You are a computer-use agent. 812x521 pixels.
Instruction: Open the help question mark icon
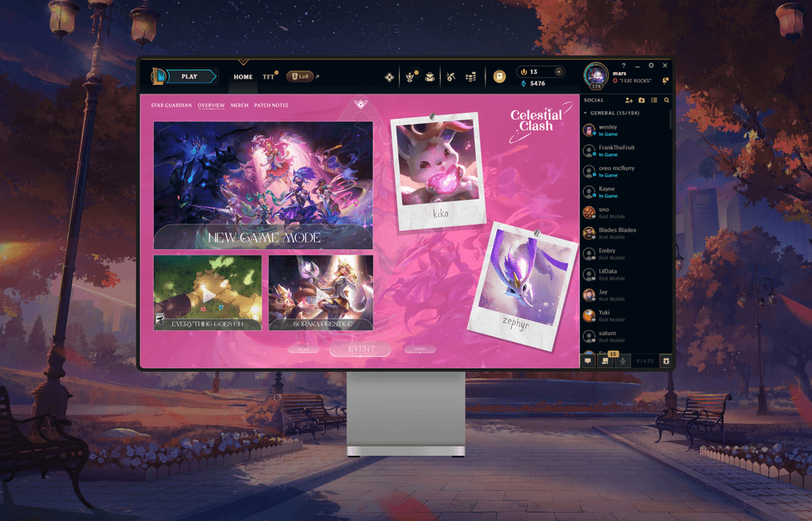[x=623, y=66]
